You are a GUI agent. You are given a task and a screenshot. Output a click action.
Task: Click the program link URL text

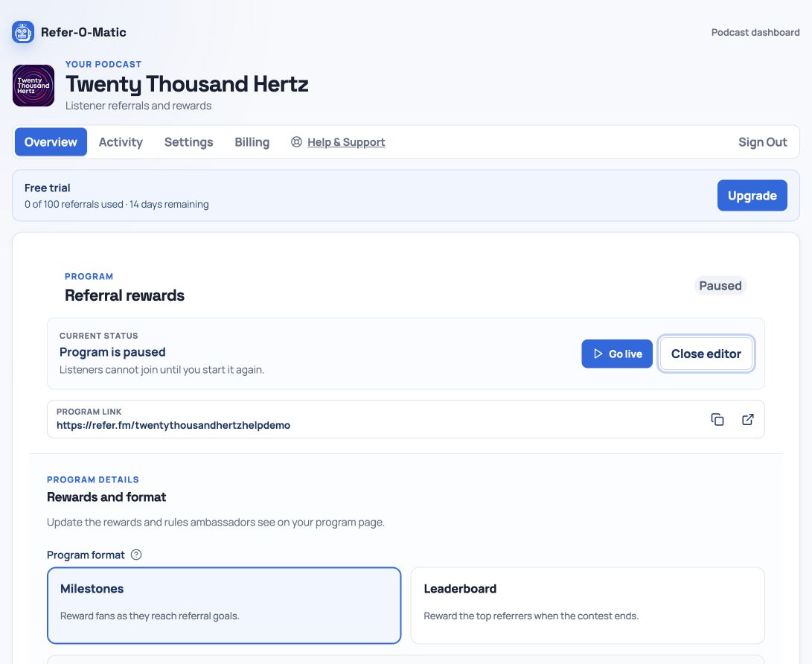pyautogui.click(x=173, y=425)
